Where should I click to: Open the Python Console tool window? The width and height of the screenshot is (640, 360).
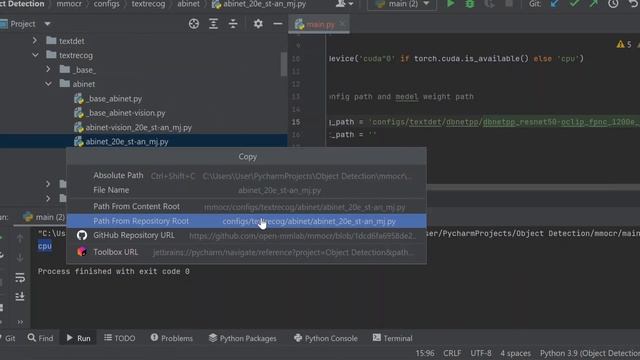(326, 338)
